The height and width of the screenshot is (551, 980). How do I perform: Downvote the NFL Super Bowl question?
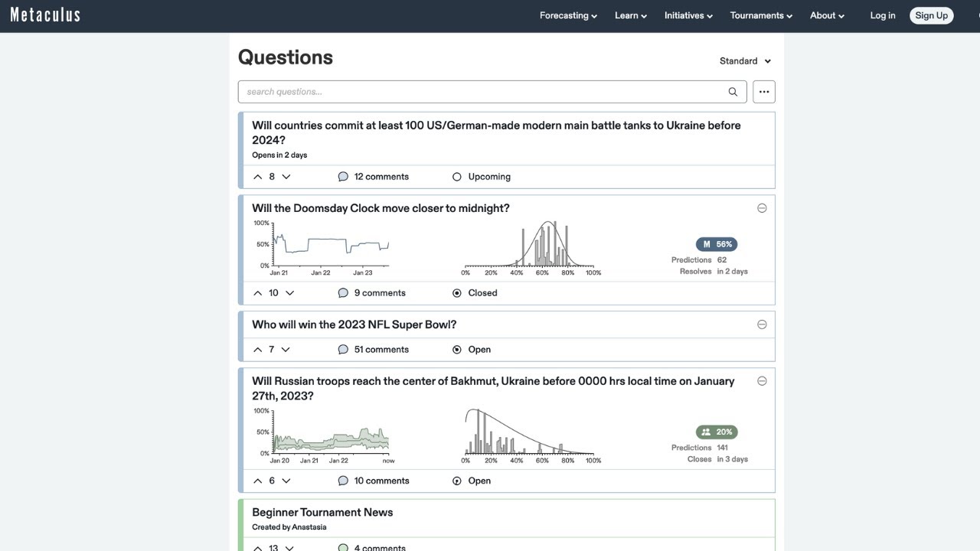(286, 350)
